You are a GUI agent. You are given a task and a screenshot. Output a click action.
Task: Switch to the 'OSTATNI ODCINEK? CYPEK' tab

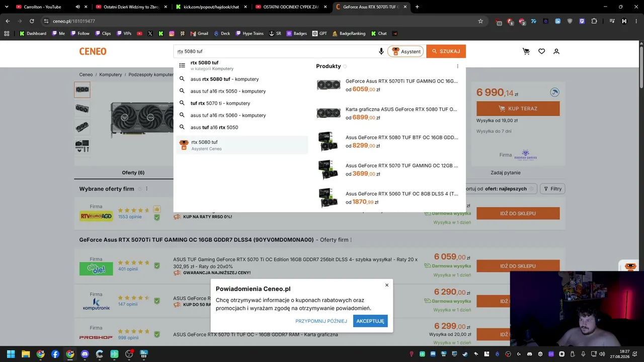(x=291, y=7)
